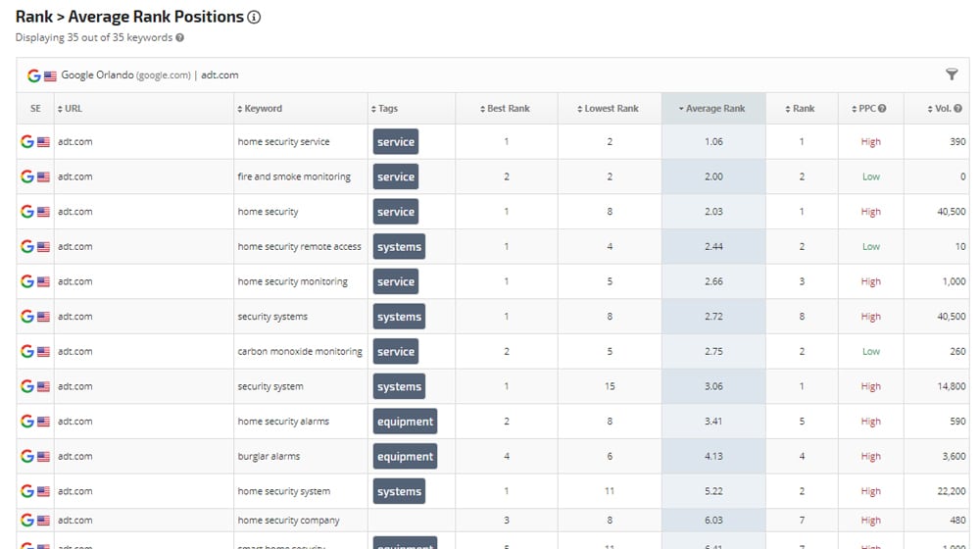Click US flag in burglar alarms row
The height and width of the screenshot is (549, 980).
tap(43, 457)
